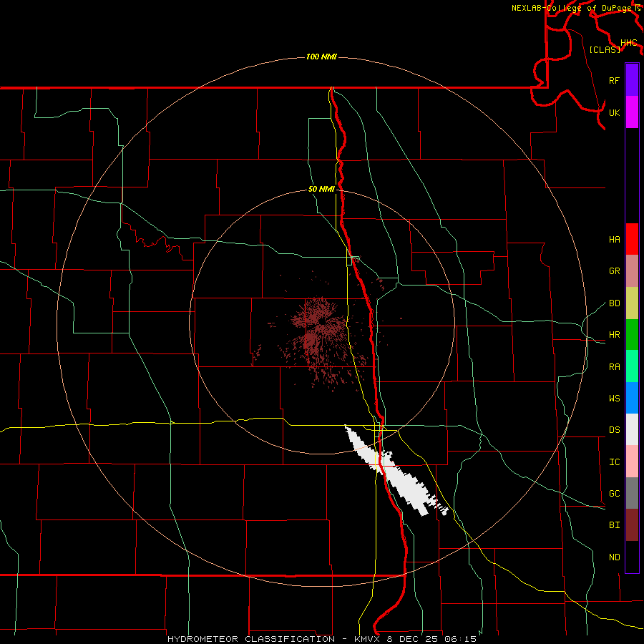Click the "06:15" timestamp text
The image size is (644, 644).
459,639
